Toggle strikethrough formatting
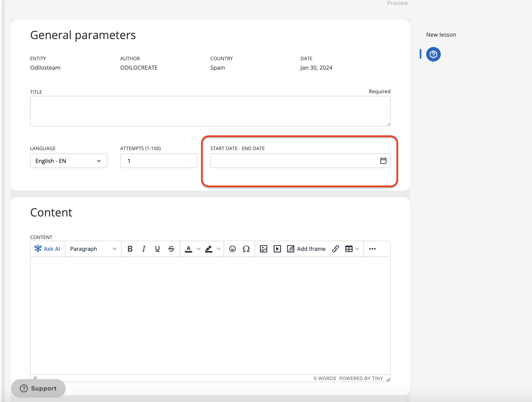This screenshot has height=402, width=532. point(171,249)
